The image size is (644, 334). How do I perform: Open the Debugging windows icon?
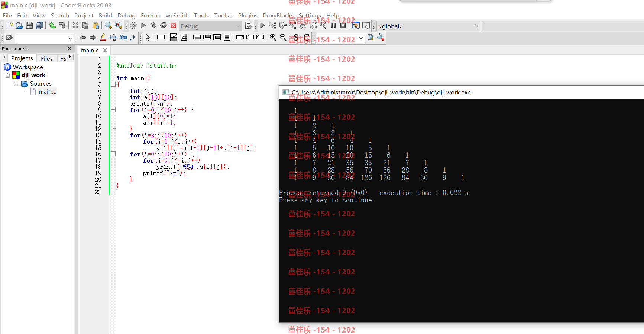[356, 25]
